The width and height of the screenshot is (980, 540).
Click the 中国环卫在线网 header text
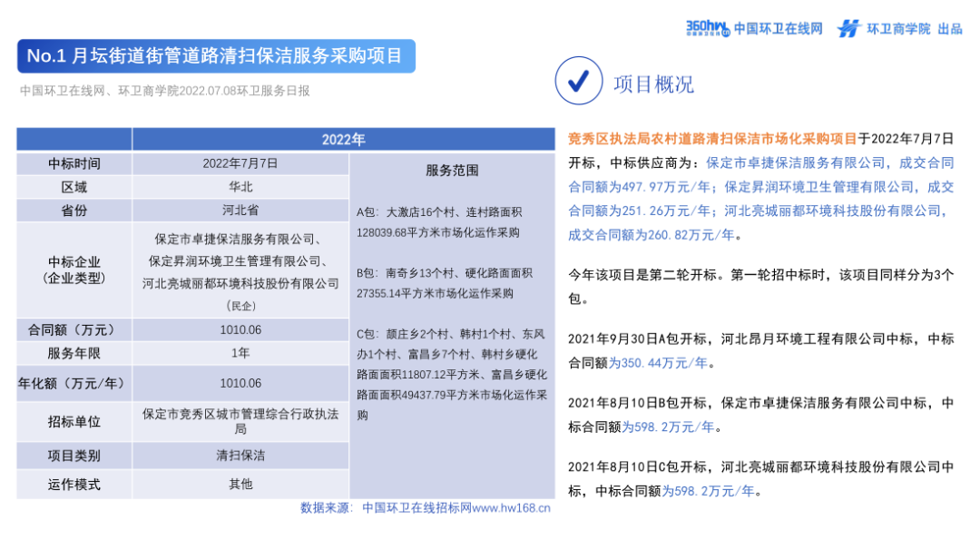(x=778, y=29)
